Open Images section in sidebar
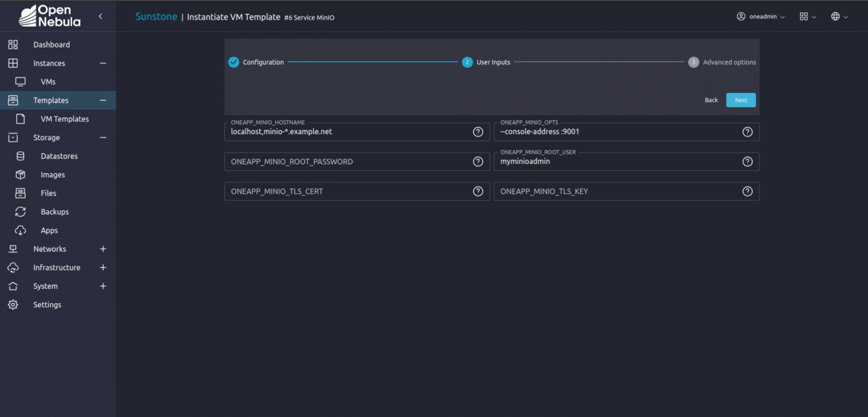 [x=53, y=174]
